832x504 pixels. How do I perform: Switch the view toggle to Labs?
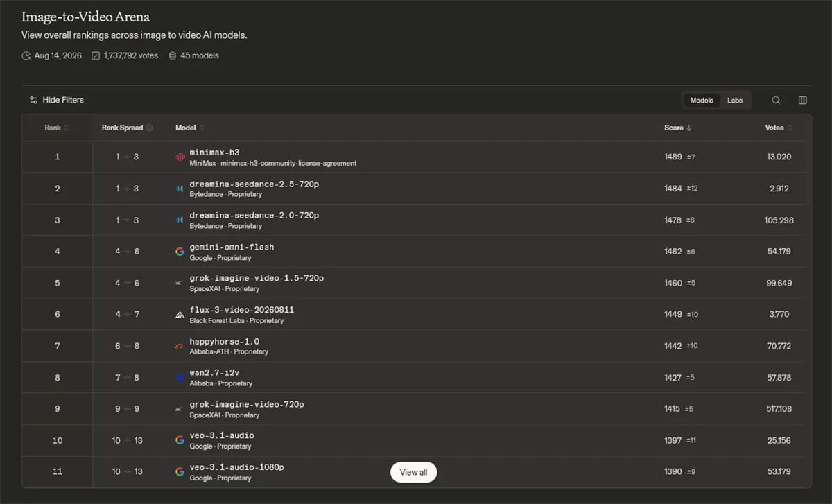coord(735,100)
